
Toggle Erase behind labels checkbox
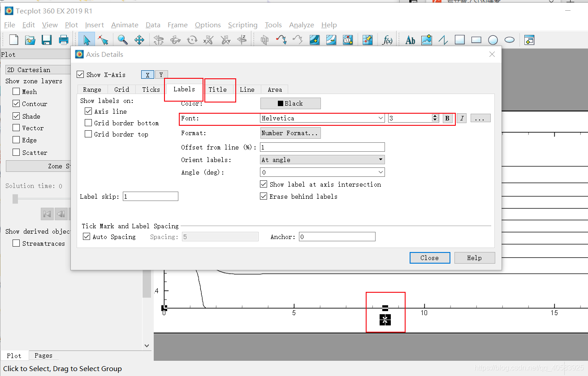click(x=264, y=196)
